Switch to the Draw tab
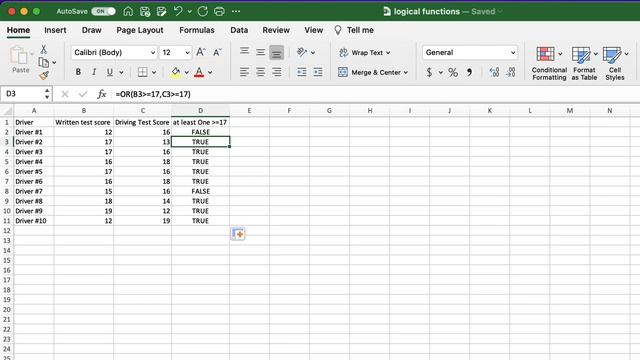 91,30
